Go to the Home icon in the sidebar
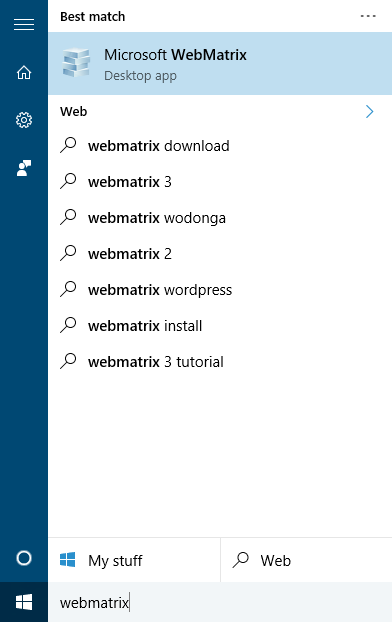392x624 pixels. [x=24, y=72]
